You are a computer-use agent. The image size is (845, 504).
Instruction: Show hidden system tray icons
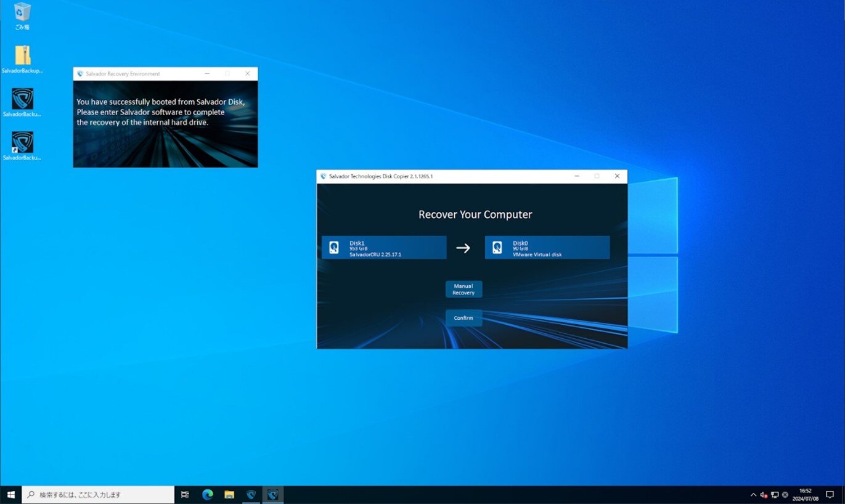(753, 495)
